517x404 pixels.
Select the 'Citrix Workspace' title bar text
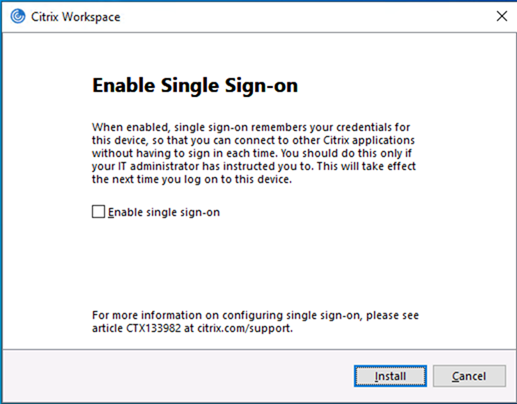(x=76, y=17)
